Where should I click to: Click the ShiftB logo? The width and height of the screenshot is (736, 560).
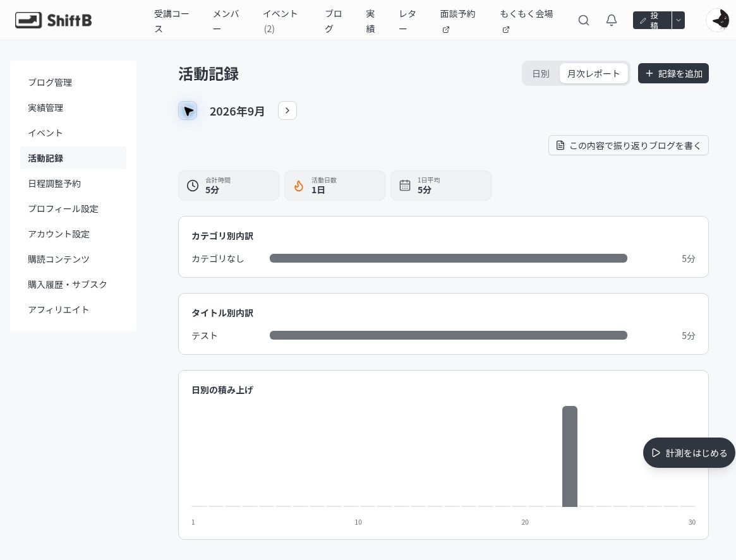[53, 20]
